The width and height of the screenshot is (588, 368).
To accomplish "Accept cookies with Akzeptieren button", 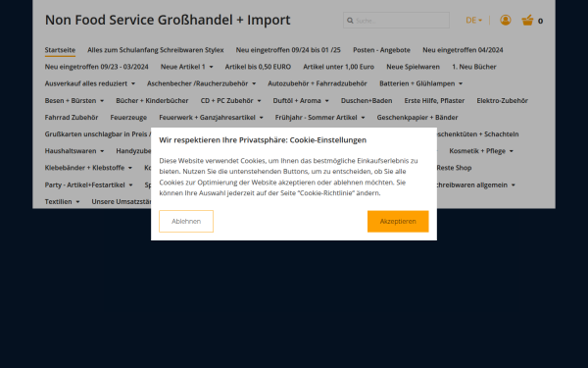I will [x=398, y=222].
